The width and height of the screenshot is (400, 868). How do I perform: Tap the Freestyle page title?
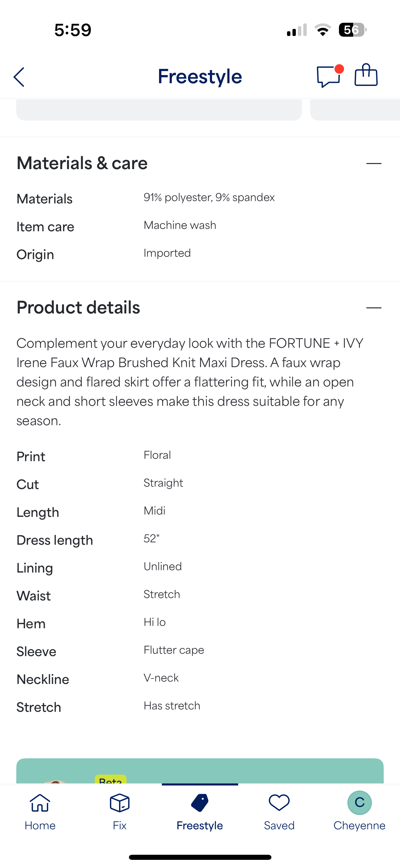click(x=200, y=76)
